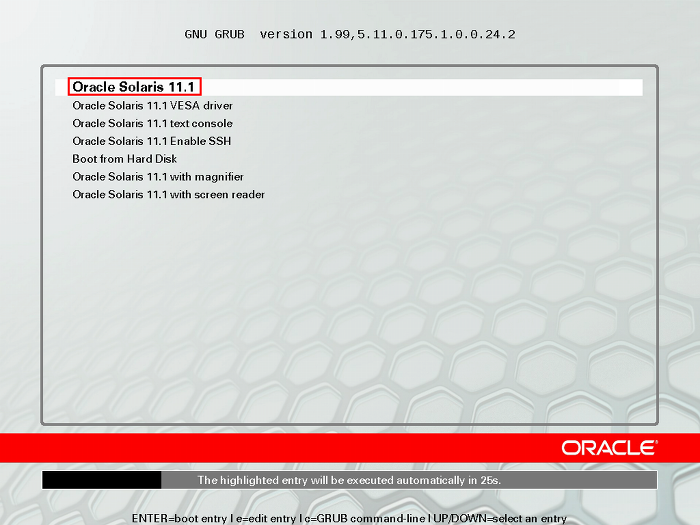Click the ENTER=boot entry hint text
The image size is (700, 525).
[x=179, y=518]
